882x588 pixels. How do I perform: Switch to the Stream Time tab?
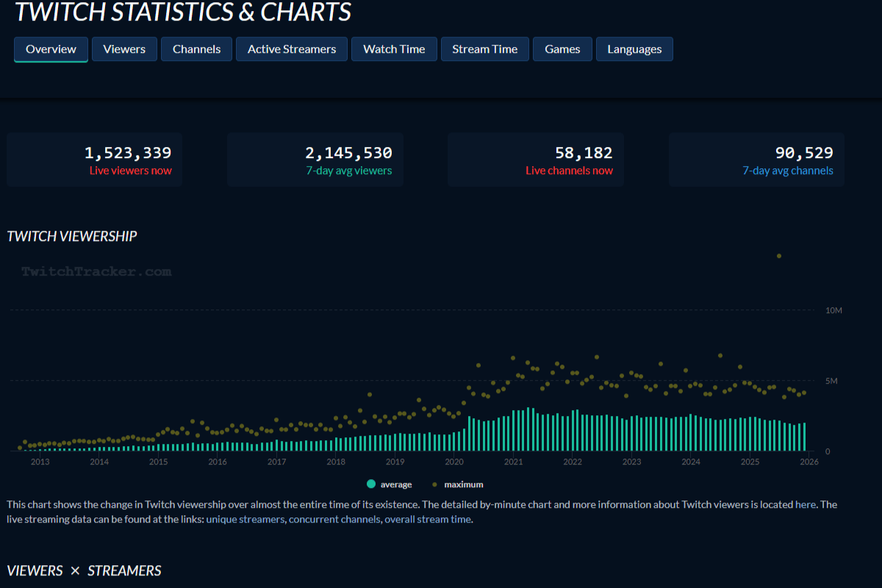(x=484, y=49)
